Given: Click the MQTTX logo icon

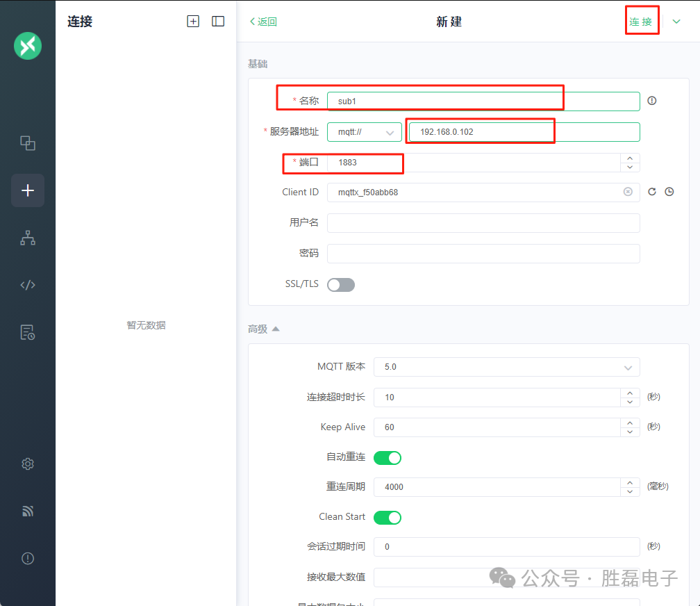Looking at the screenshot, I should click(28, 46).
